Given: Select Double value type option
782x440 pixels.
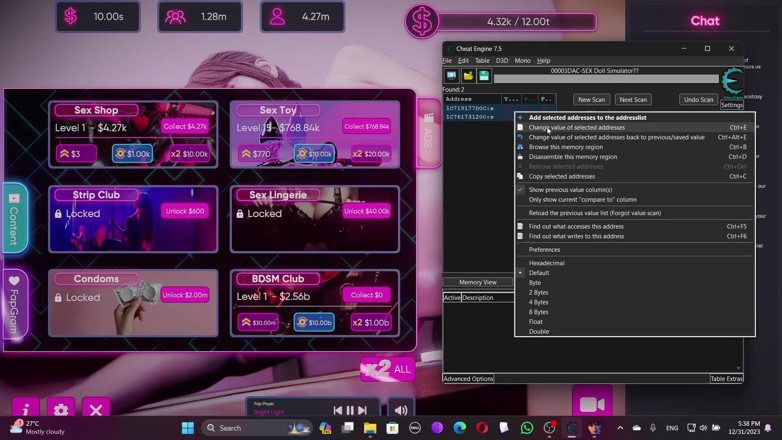Looking at the screenshot, I should click(x=634, y=331).
